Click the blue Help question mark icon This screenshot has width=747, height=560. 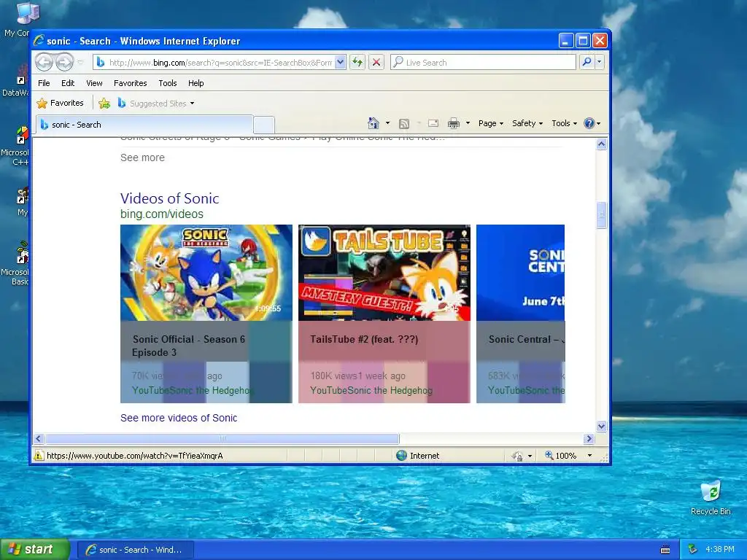tap(589, 123)
